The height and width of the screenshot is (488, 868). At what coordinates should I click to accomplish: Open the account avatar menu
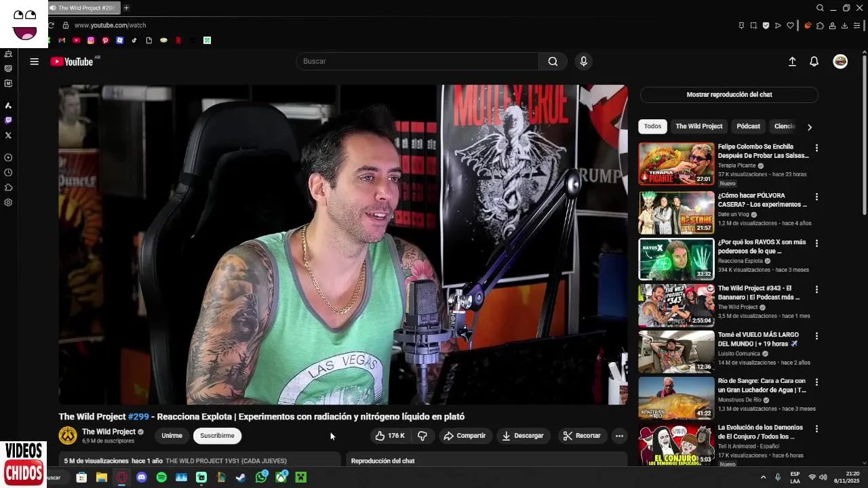[840, 61]
